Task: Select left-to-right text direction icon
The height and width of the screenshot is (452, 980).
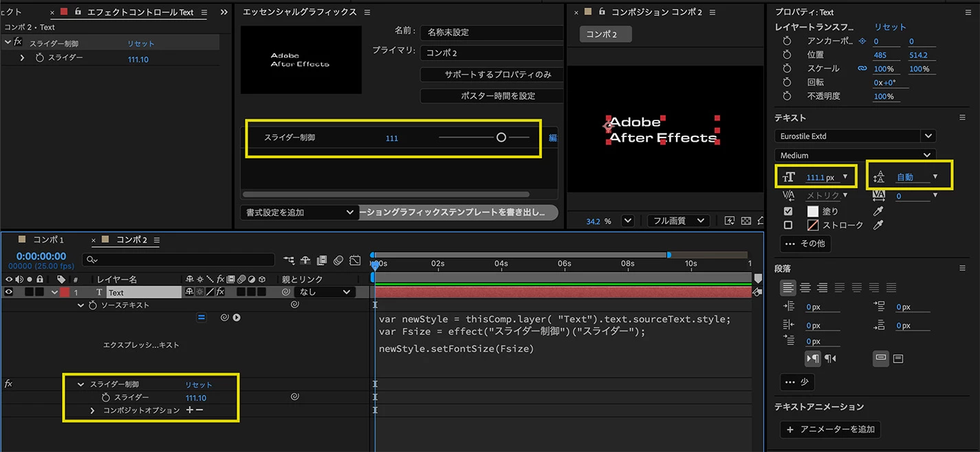Action: [813, 358]
